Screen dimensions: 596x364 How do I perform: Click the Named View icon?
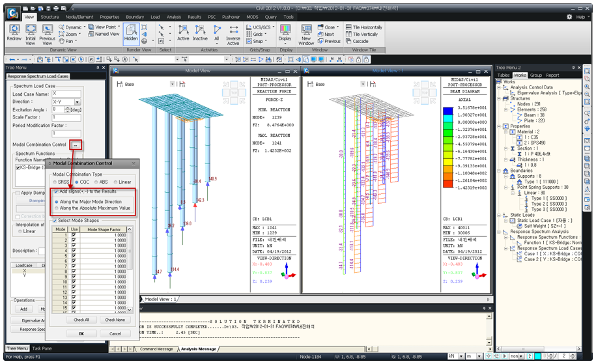click(91, 35)
